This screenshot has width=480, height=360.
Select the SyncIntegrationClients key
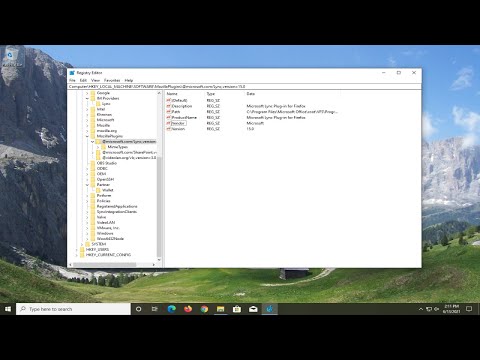(117, 212)
